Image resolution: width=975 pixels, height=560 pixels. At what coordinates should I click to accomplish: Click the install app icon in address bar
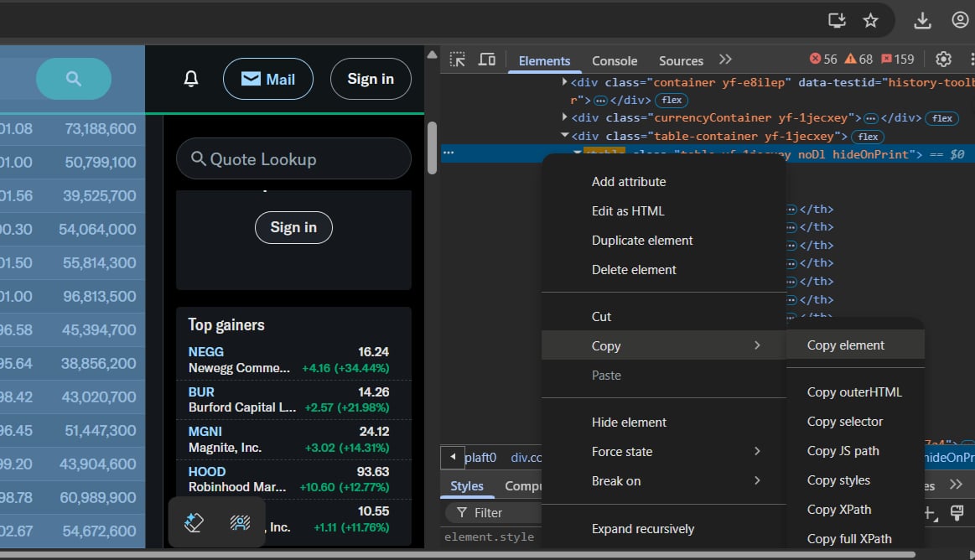point(836,20)
